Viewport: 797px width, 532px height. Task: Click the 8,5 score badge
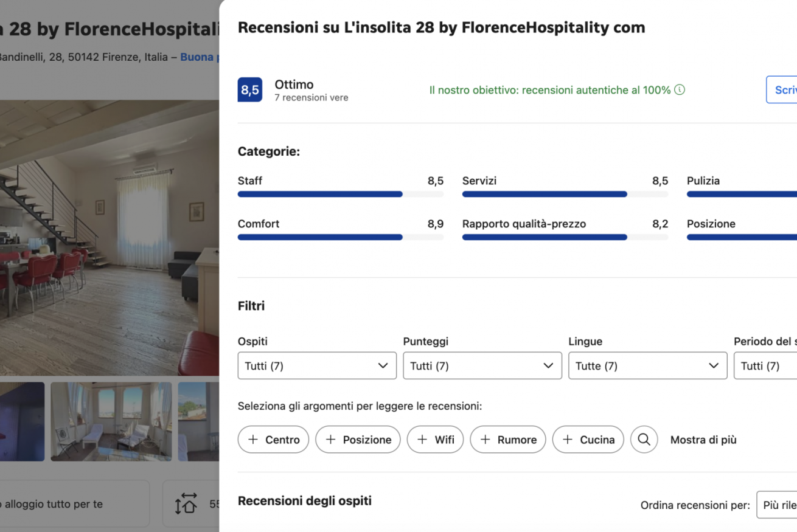point(250,90)
